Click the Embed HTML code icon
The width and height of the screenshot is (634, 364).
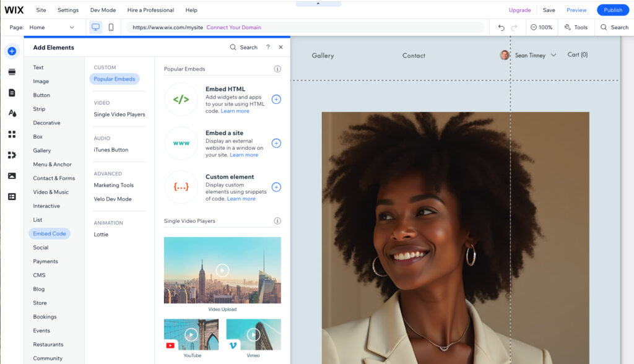tap(180, 99)
